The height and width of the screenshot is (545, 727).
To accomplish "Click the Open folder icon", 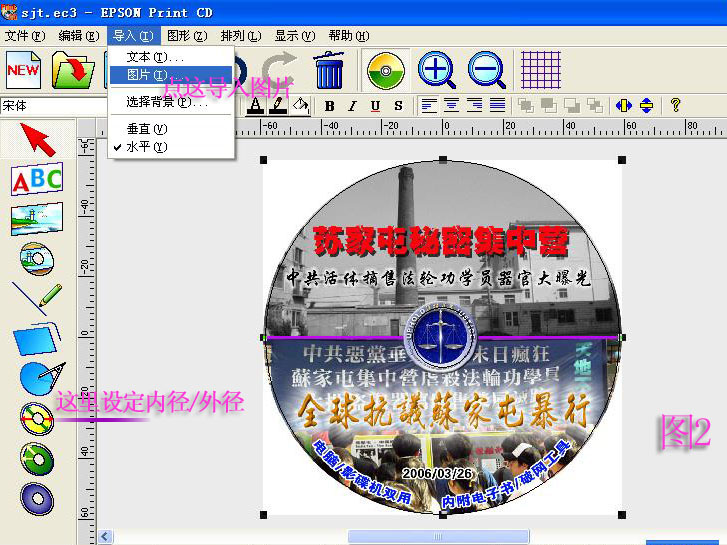I will click(x=71, y=71).
